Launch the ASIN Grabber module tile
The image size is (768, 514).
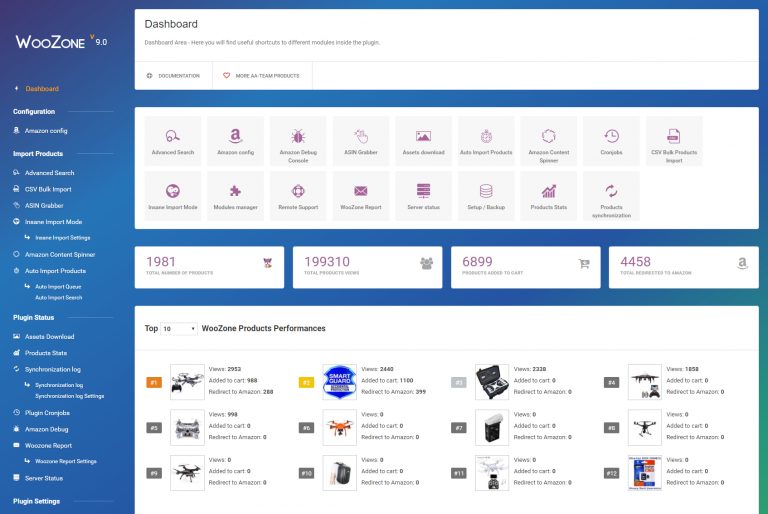(360, 141)
